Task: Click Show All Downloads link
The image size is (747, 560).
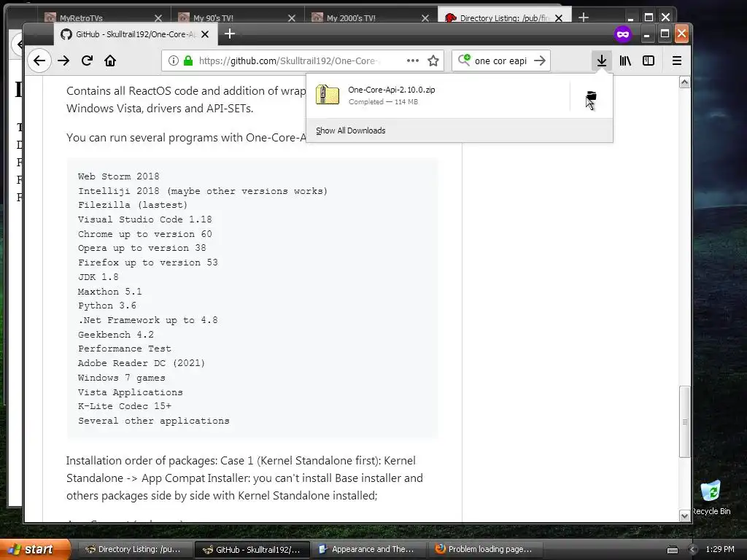Action: click(351, 131)
